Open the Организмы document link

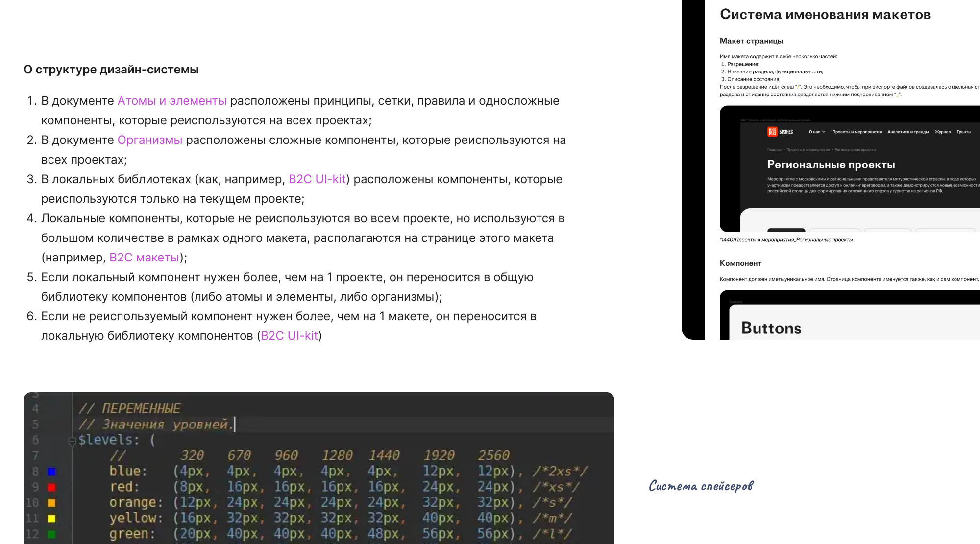[150, 140]
